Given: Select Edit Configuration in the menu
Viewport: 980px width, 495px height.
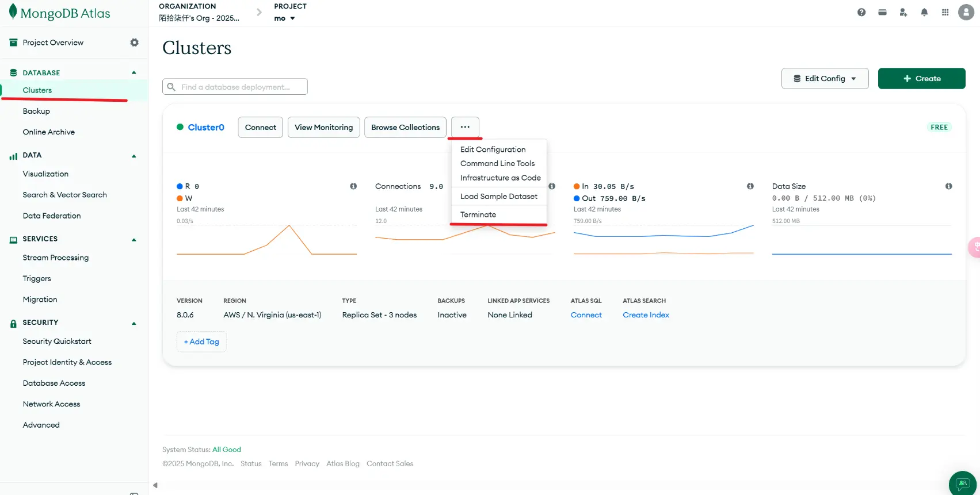Looking at the screenshot, I should click(x=493, y=149).
